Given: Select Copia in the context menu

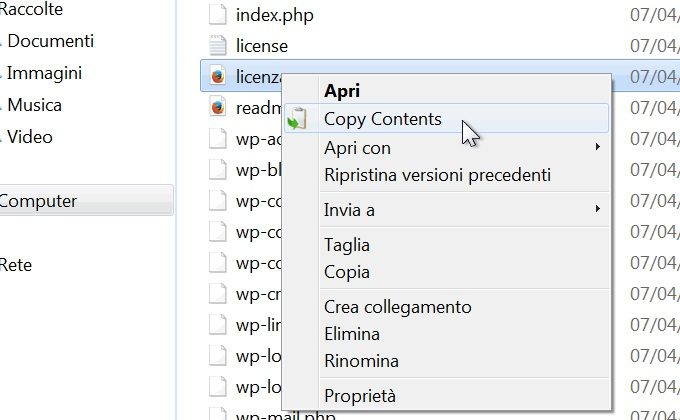Looking at the screenshot, I should [347, 272].
